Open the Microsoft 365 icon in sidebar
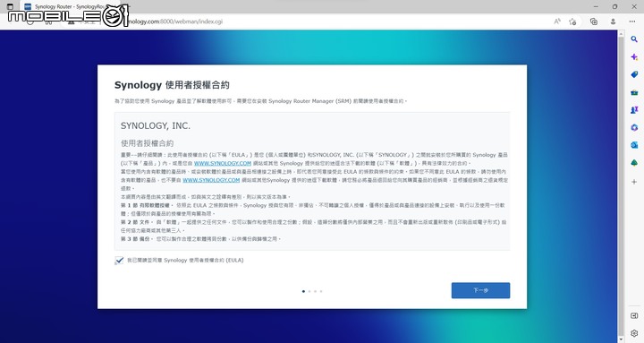Image resolution: width=644 pixels, height=343 pixels. 634,127
